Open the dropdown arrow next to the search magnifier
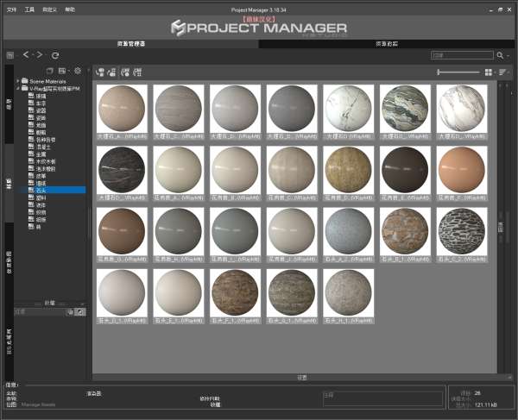The width and height of the screenshot is (518, 420). pyautogui.click(x=509, y=55)
